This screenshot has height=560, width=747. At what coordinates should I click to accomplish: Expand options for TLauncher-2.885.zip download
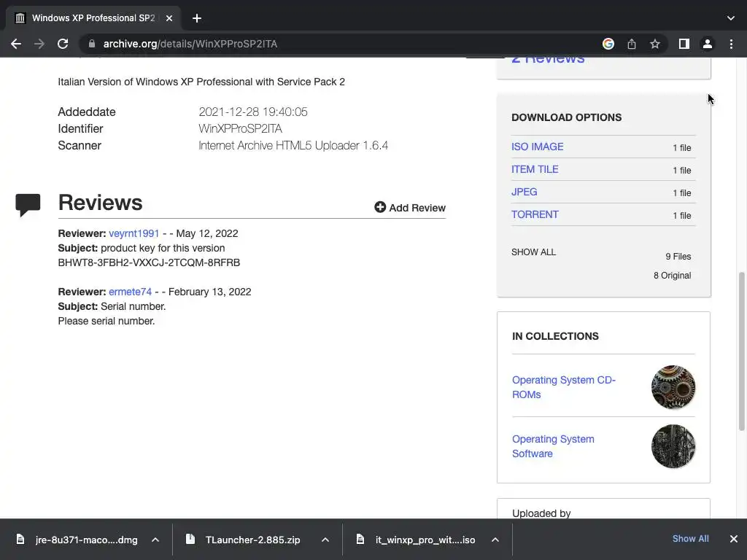click(x=325, y=540)
